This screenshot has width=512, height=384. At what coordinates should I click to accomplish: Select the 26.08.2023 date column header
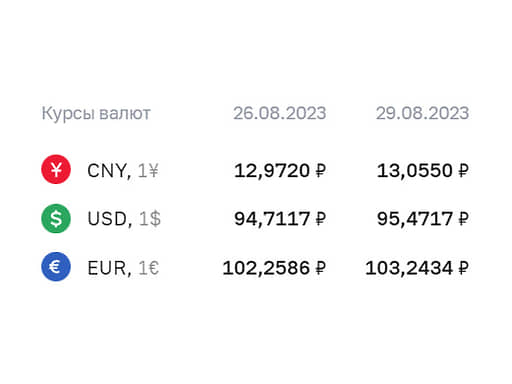(279, 113)
